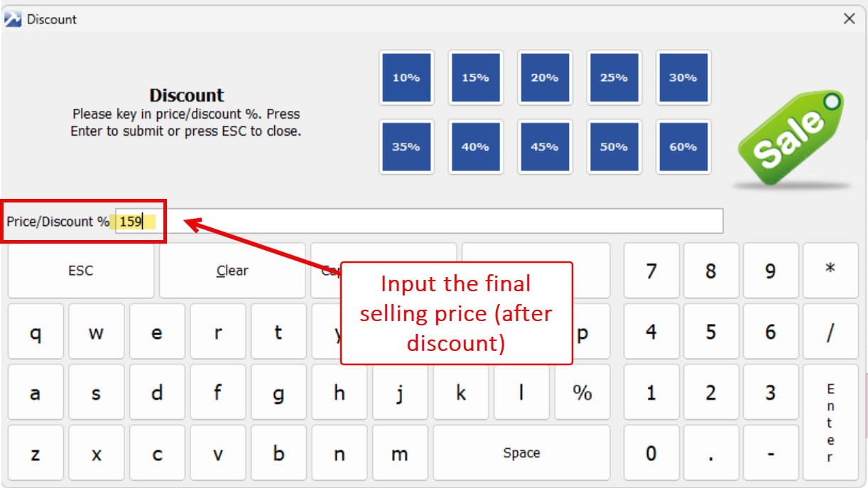Click the Discount window app icon
This screenshot has height=488, width=868.
(13, 19)
